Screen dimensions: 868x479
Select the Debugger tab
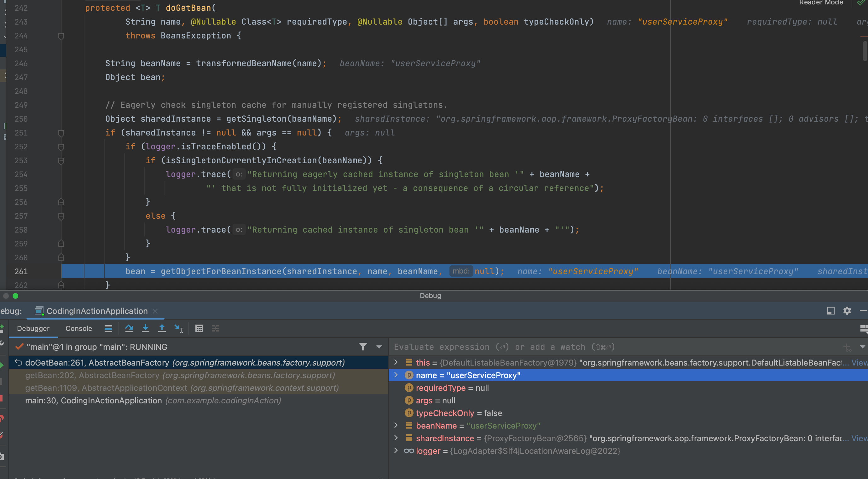click(33, 328)
